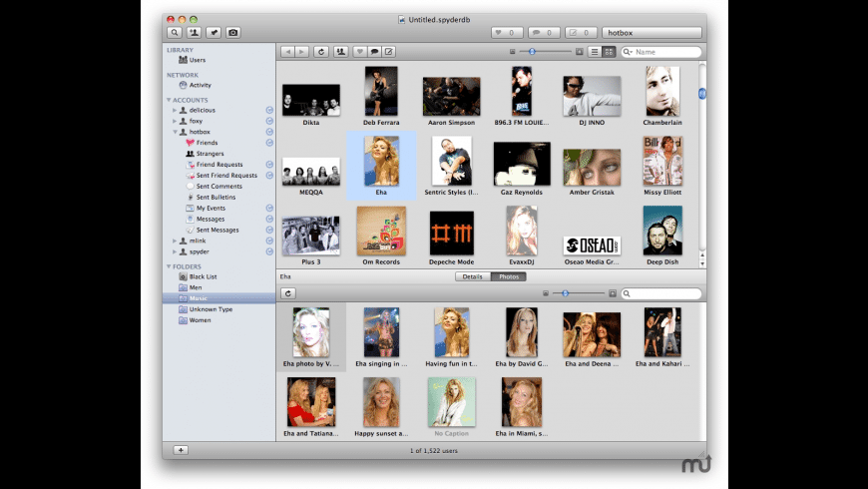Collapse the FOLDERS section
Screen dimensions: 868x489
click(169, 266)
